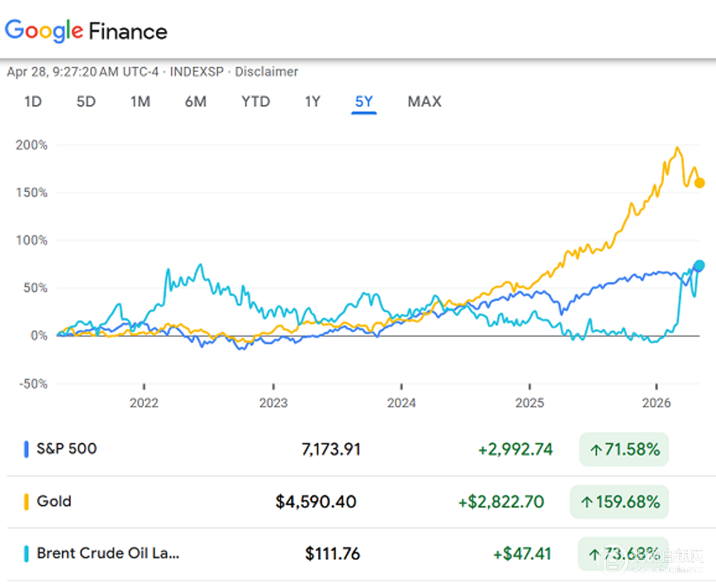The height and width of the screenshot is (588, 716).
Task: Click the Gold yellow color marker
Action: (27, 502)
